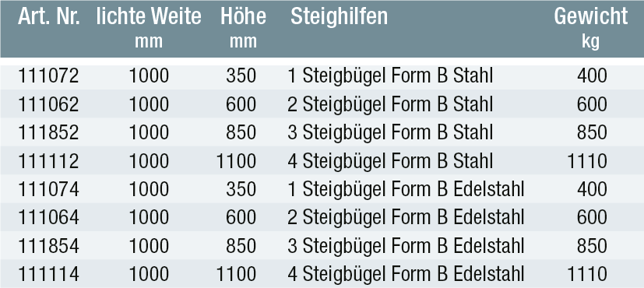
Task: Click the Gewicht column header
Action: pos(590,28)
